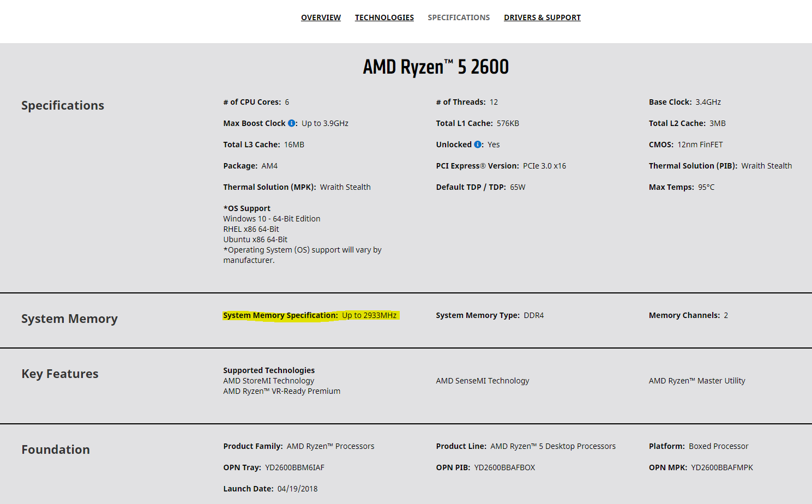This screenshot has width=812, height=504.
Task: Click the '# of Threads: 12' entry
Action: pos(467,102)
